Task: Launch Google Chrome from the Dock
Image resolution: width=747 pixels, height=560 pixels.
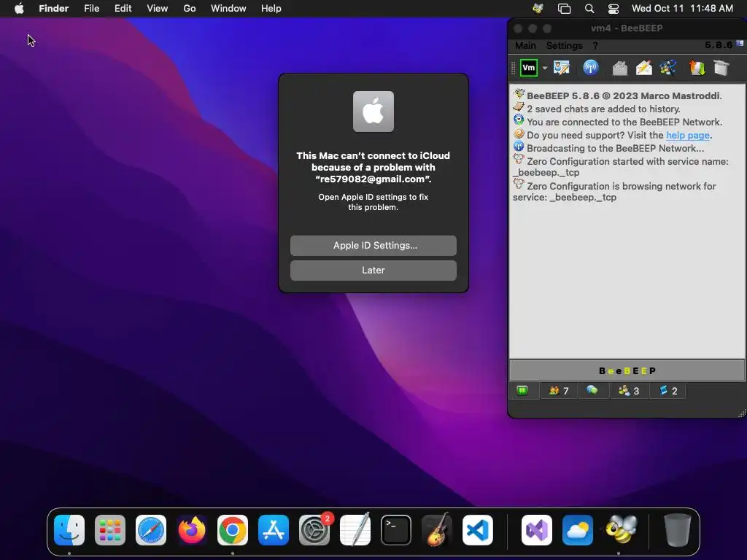Action: point(233,529)
